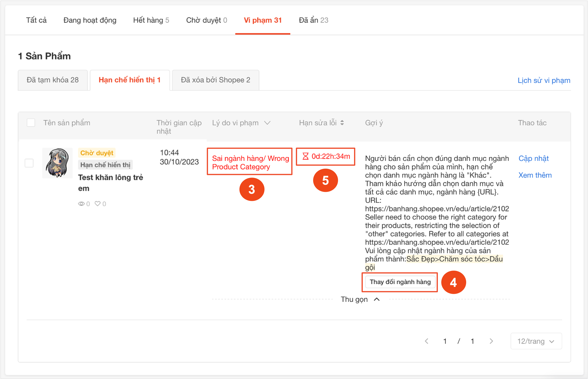Image resolution: width=588 pixels, height=379 pixels.
Task: Go to previous page arrow
Action: click(427, 341)
